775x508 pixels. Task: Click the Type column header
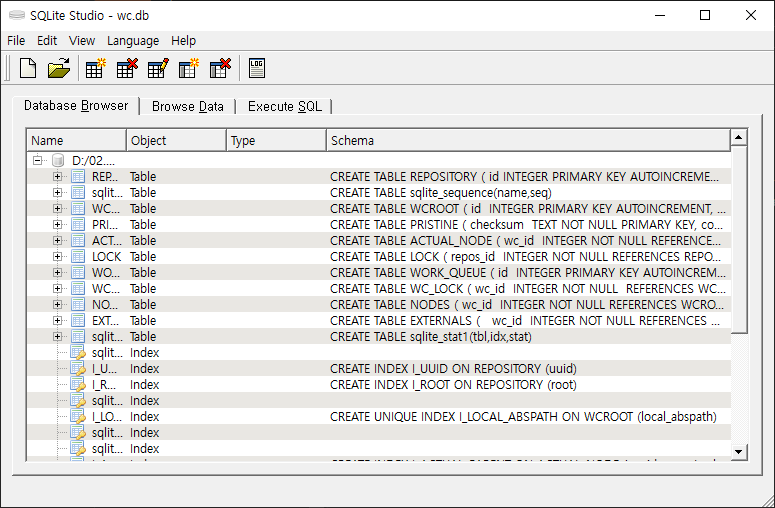[276, 140]
